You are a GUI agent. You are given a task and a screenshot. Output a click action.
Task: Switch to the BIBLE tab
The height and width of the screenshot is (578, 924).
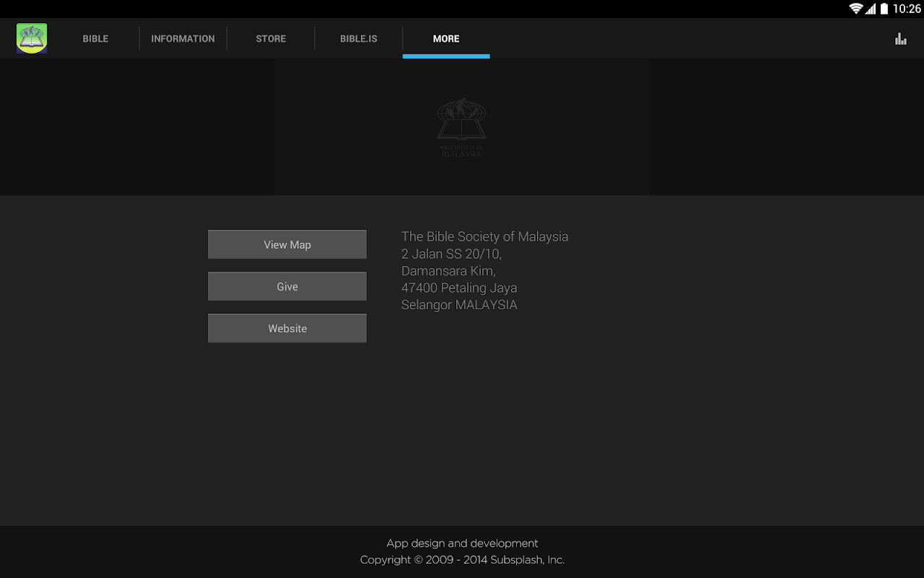95,39
